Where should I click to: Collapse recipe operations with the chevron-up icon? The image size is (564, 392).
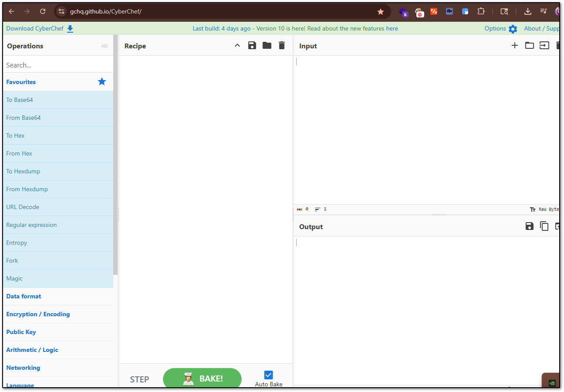click(237, 45)
